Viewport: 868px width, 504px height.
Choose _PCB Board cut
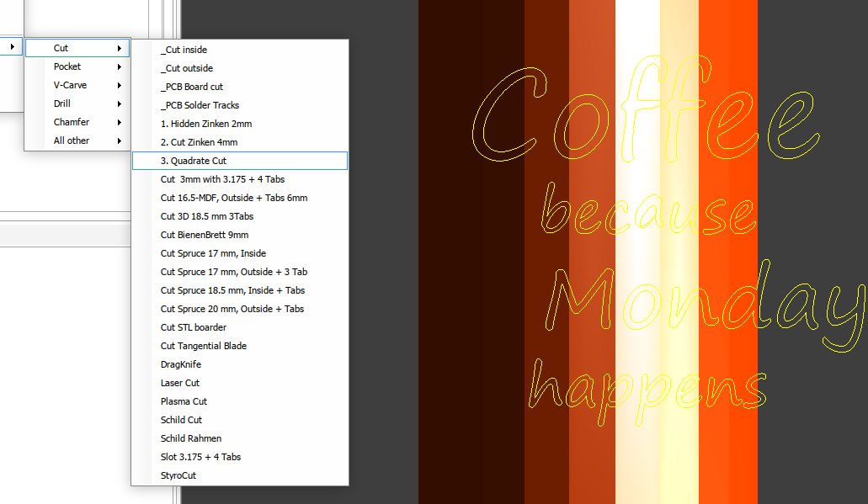[x=240, y=87]
